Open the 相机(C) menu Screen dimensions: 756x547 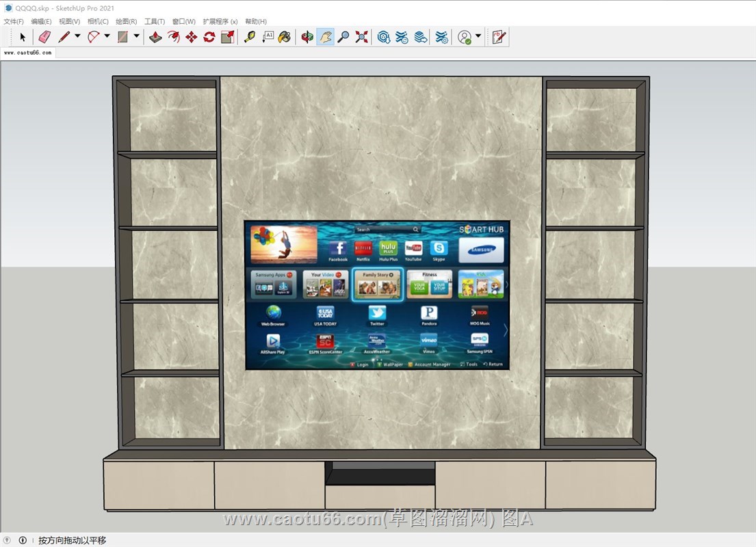(98, 22)
